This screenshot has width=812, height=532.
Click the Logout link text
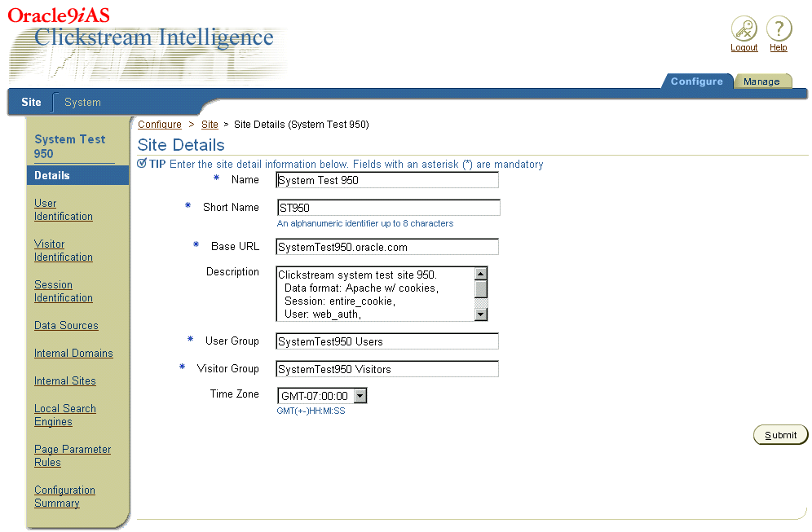(744, 47)
